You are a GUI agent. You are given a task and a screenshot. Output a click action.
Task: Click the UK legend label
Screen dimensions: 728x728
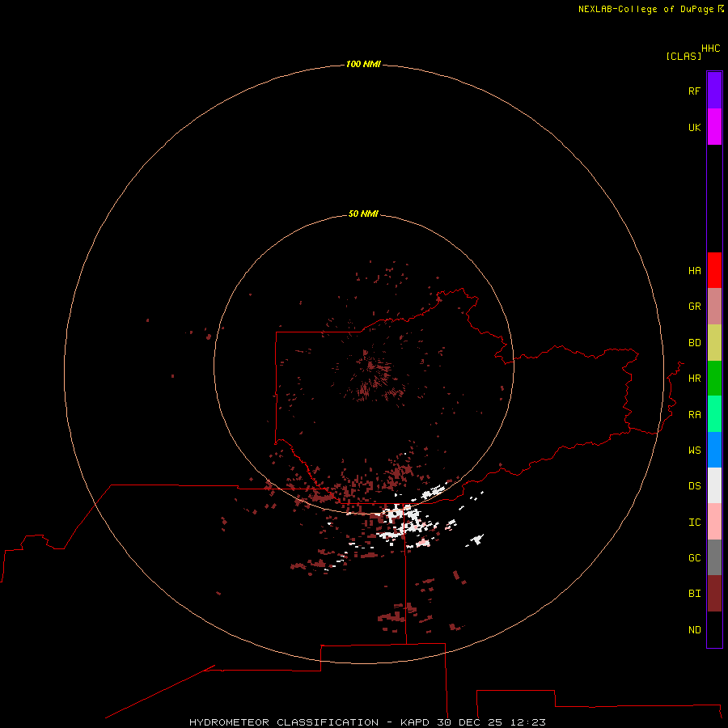click(x=694, y=127)
